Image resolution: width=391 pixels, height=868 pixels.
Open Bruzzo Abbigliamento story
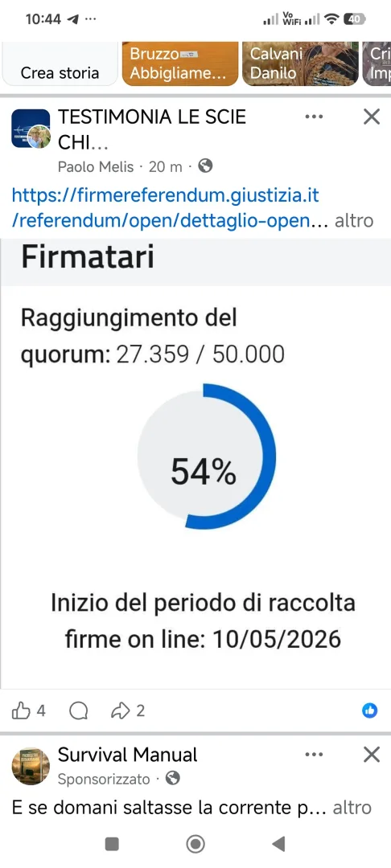tap(180, 63)
